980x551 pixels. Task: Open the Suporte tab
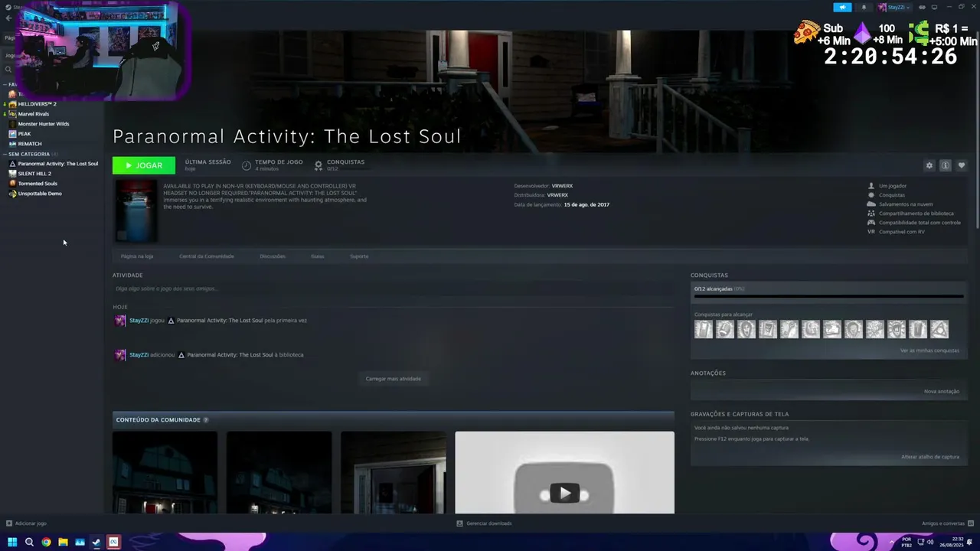(x=359, y=256)
